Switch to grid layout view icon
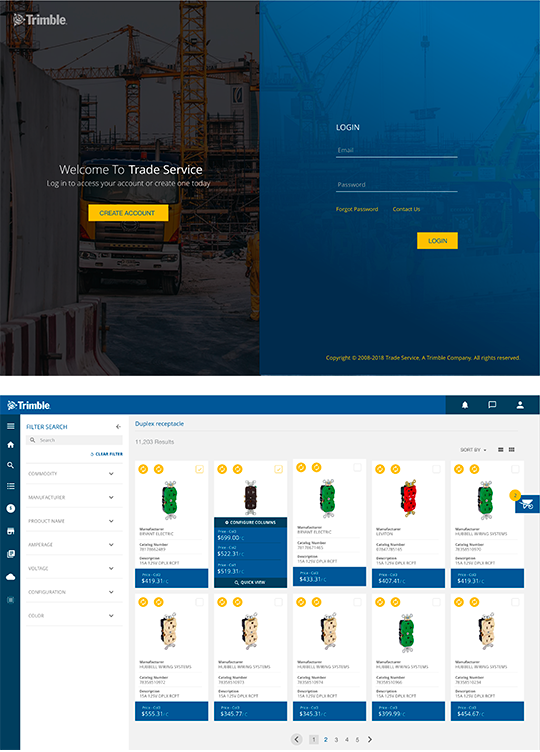540x752 pixels. pos(512,450)
